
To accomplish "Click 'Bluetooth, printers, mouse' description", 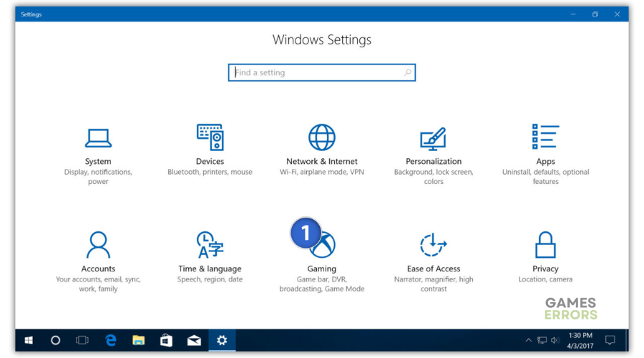I will 210,173.
